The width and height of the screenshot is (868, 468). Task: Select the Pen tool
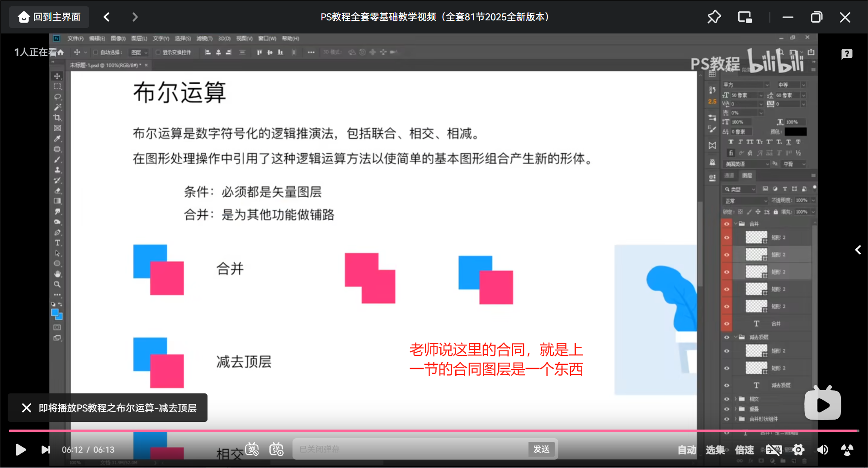tap(57, 232)
